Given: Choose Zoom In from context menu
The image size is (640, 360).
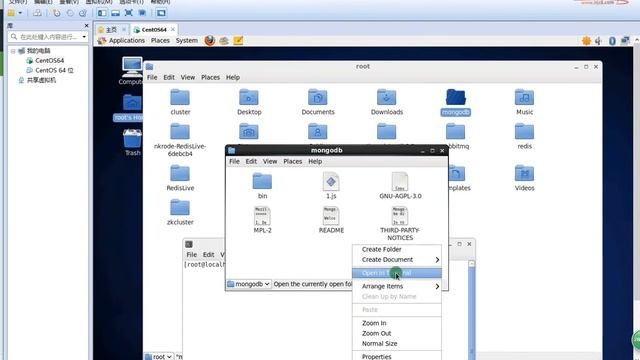Looking at the screenshot, I should tap(397, 323).
